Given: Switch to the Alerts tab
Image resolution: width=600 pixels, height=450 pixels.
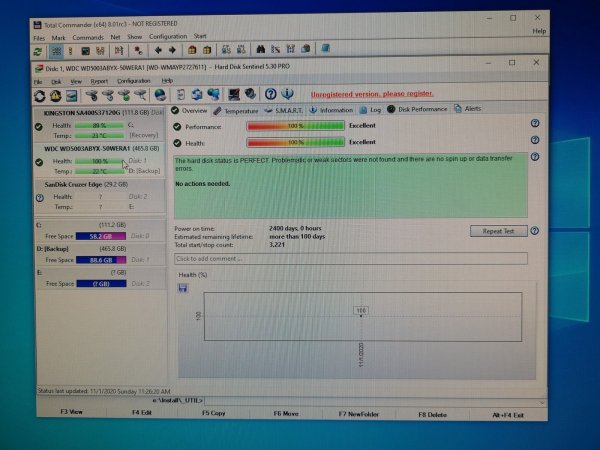Looking at the screenshot, I should (468, 109).
